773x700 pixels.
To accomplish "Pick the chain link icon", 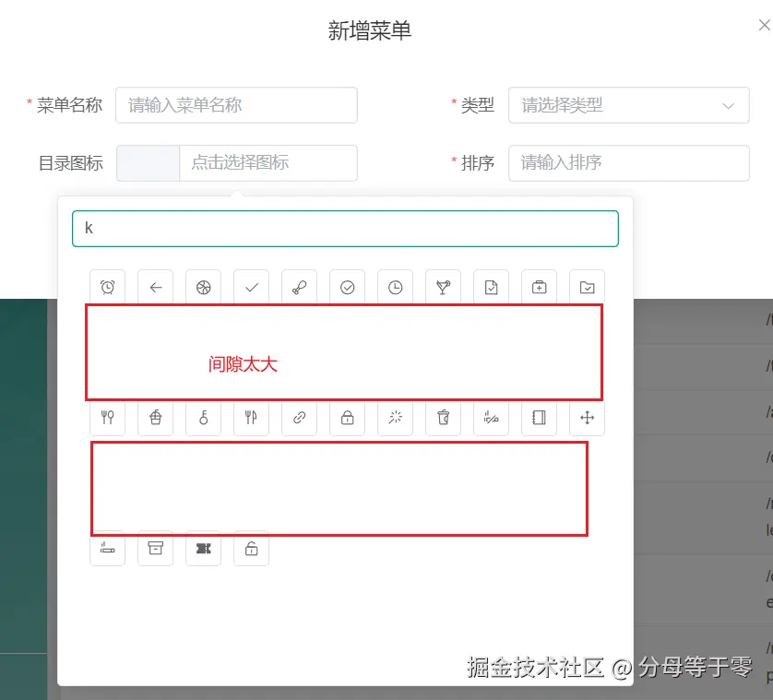I will pos(299,418).
